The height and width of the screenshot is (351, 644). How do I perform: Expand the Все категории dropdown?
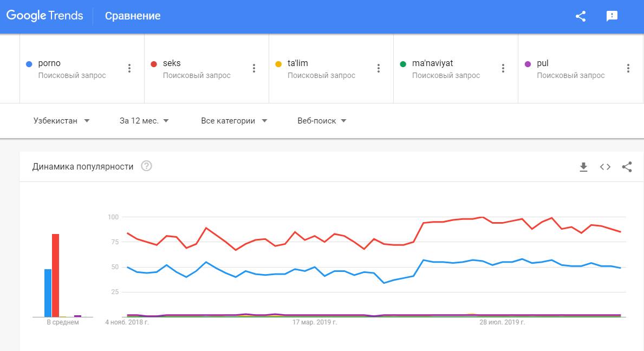point(234,121)
